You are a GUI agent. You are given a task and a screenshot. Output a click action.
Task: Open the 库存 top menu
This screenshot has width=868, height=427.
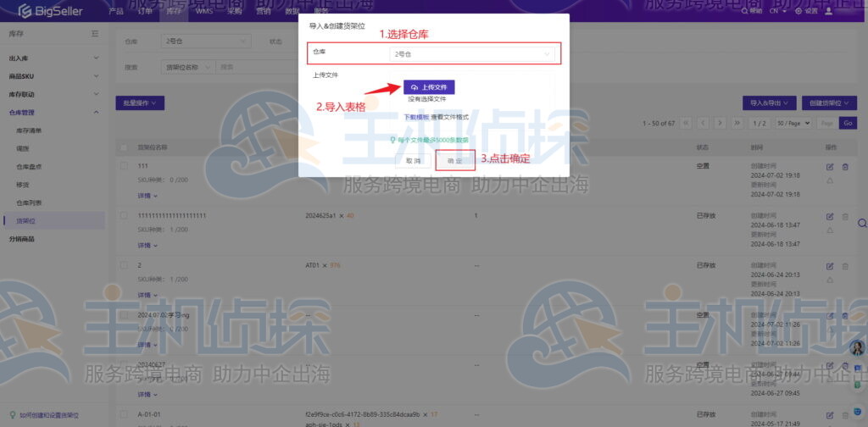(x=174, y=11)
